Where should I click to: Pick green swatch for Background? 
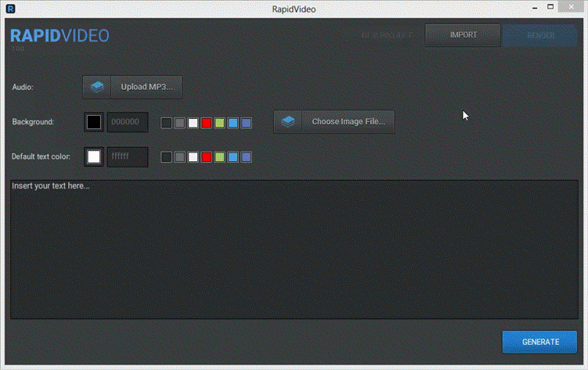click(220, 123)
